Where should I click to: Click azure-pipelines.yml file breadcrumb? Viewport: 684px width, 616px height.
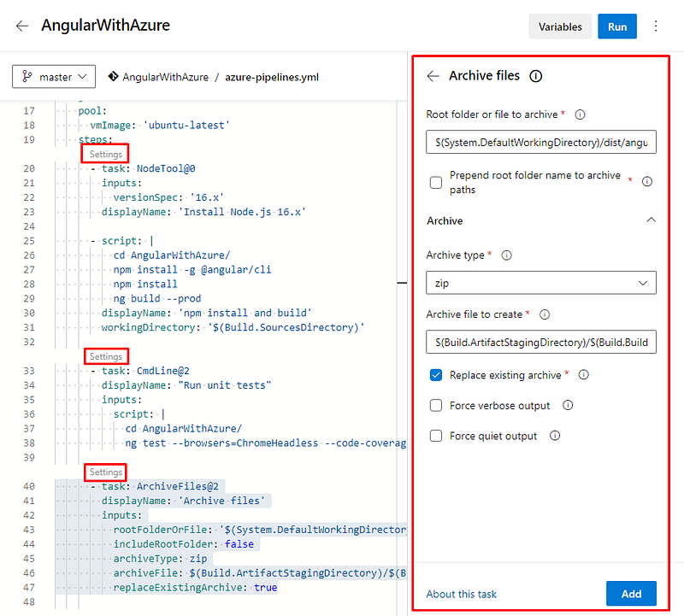pyautogui.click(x=272, y=77)
